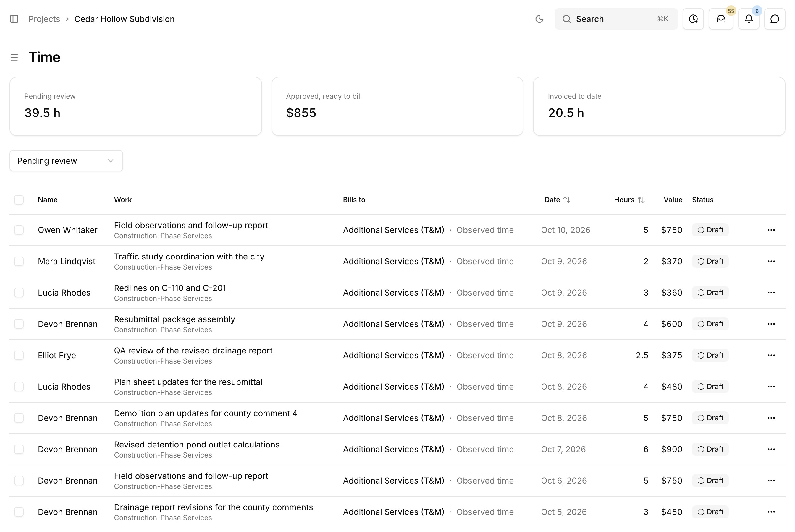Tick checkbox for Elliot Frye's entry
Image resolution: width=795 pixels, height=532 pixels.
click(19, 355)
